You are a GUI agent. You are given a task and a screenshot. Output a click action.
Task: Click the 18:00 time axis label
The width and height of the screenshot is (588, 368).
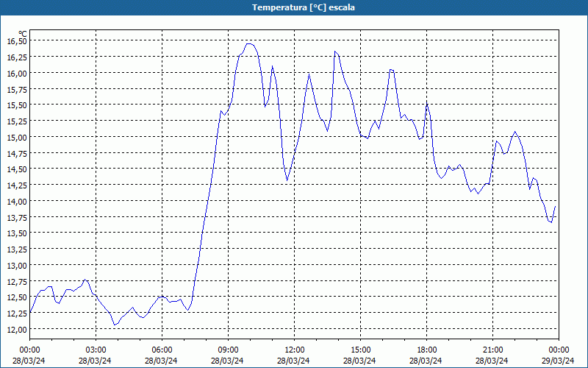427,350
